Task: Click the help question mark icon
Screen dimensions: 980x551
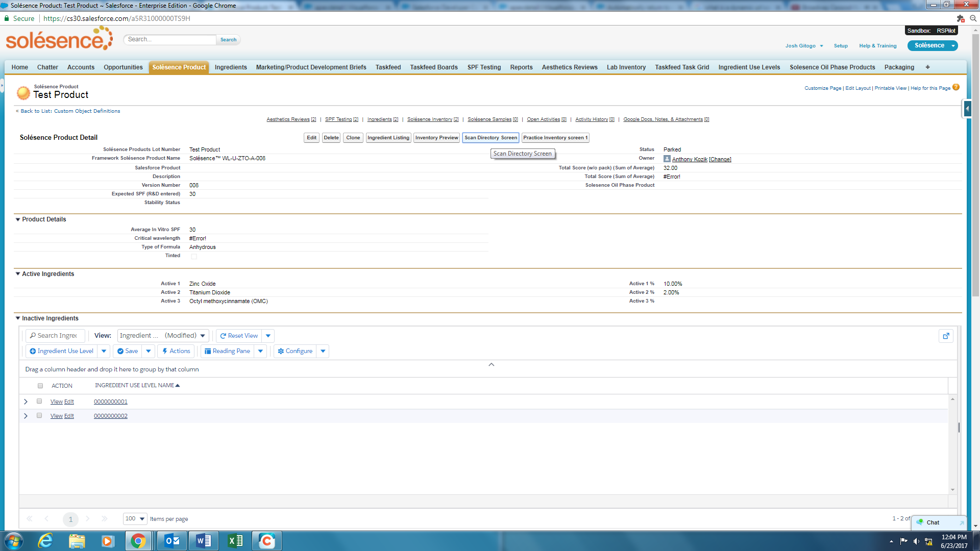Action: click(x=956, y=87)
